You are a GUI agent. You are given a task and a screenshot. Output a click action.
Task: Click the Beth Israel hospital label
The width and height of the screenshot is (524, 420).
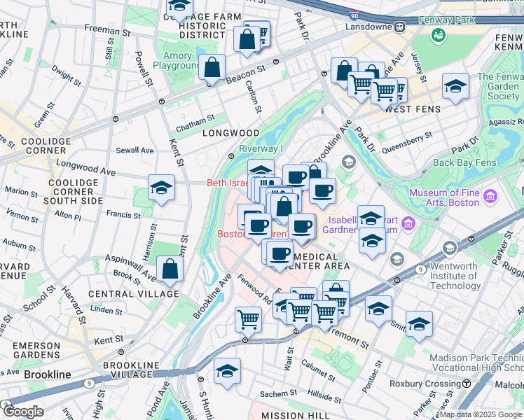[x=227, y=183]
